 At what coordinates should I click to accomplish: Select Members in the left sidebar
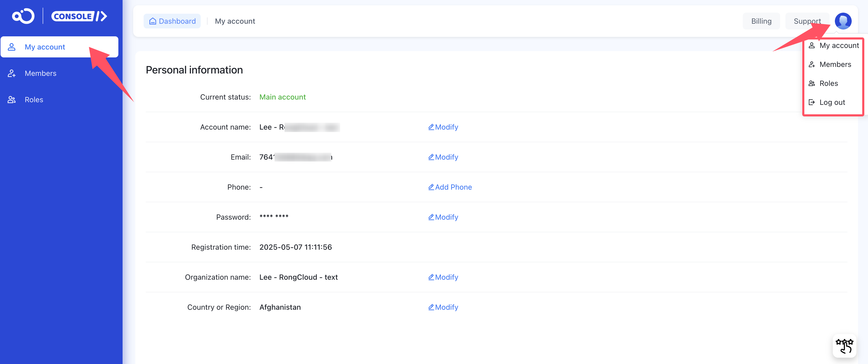[41, 73]
